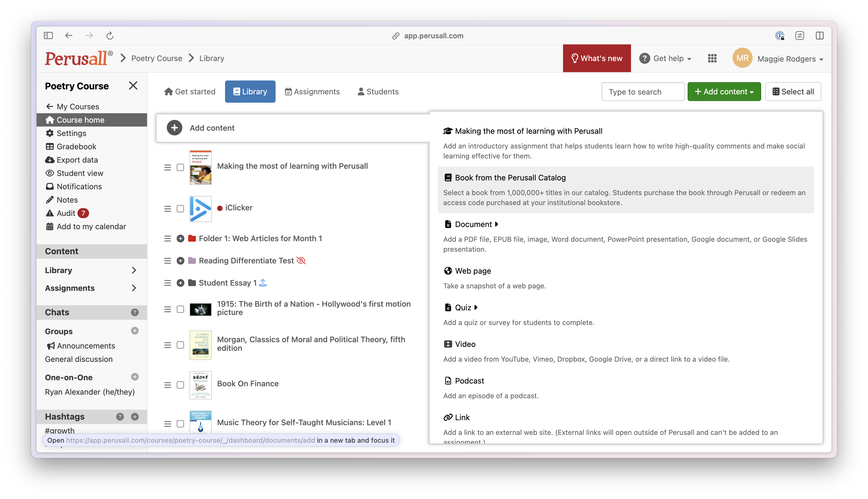The height and width of the screenshot is (499, 868).
Task: Switch to the Library tab
Action: pyautogui.click(x=250, y=92)
